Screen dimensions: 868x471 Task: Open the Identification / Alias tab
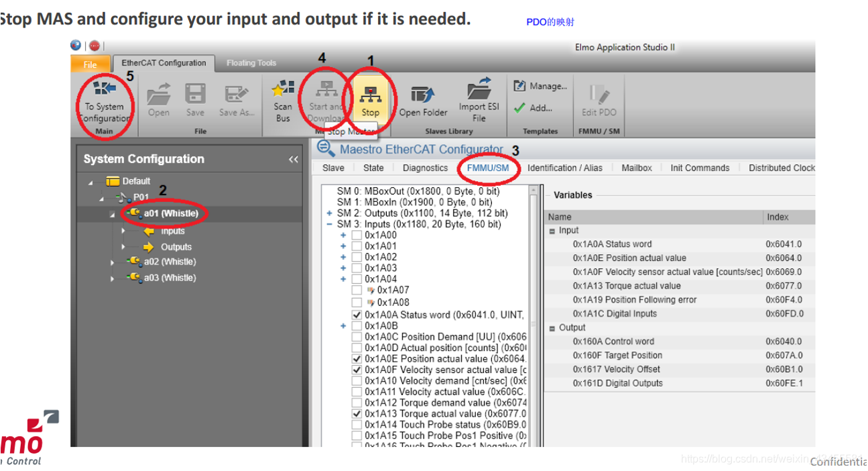coord(564,168)
